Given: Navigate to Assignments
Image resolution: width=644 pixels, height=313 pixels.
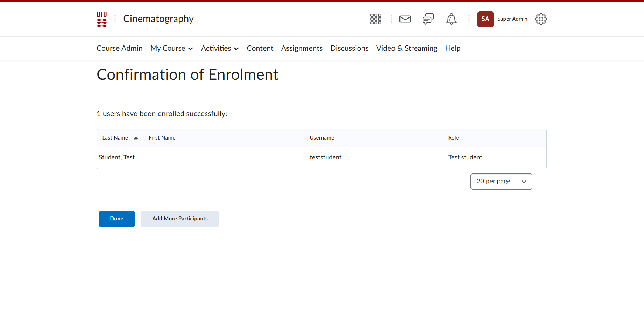Looking at the screenshot, I should pyautogui.click(x=302, y=48).
